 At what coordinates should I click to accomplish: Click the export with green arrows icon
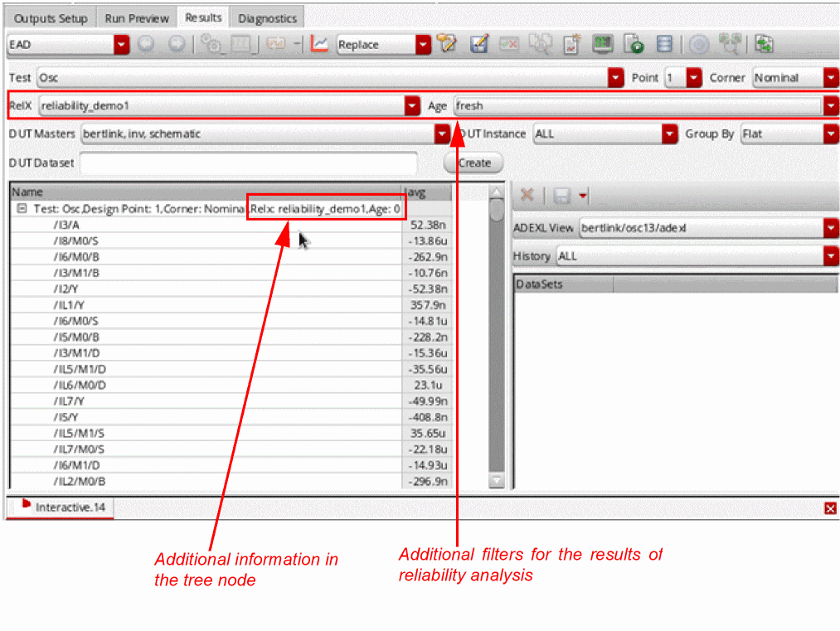click(x=765, y=44)
